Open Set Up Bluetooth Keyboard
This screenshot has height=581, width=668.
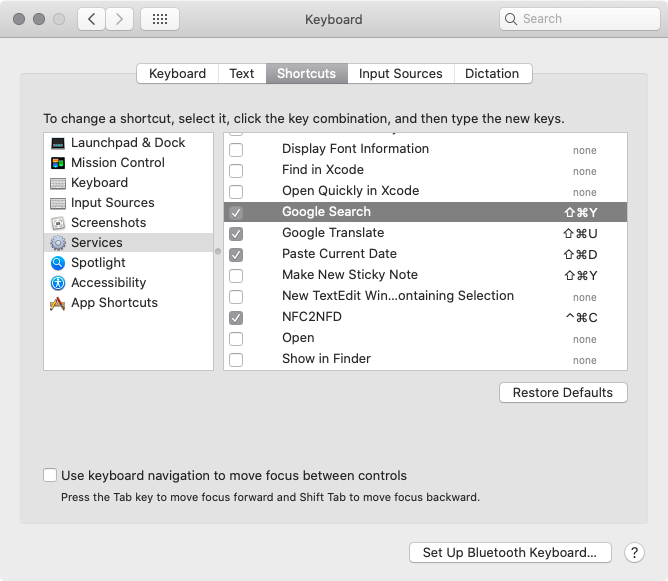[x=509, y=552]
